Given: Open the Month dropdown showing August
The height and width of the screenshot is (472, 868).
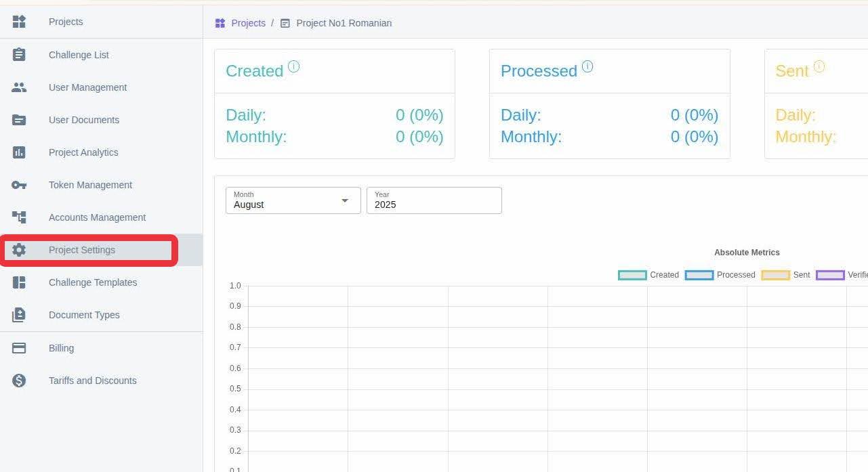Looking at the screenshot, I should click(x=293, y=200).
